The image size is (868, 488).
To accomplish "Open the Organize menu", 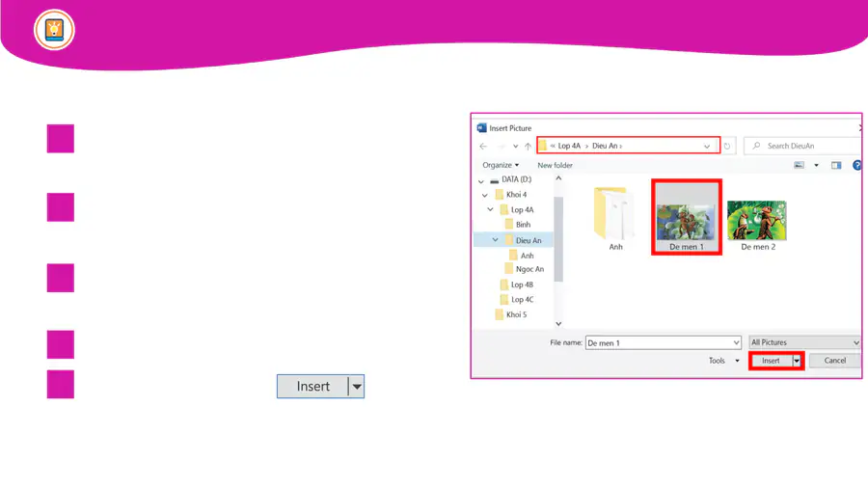I will [501, 165].
